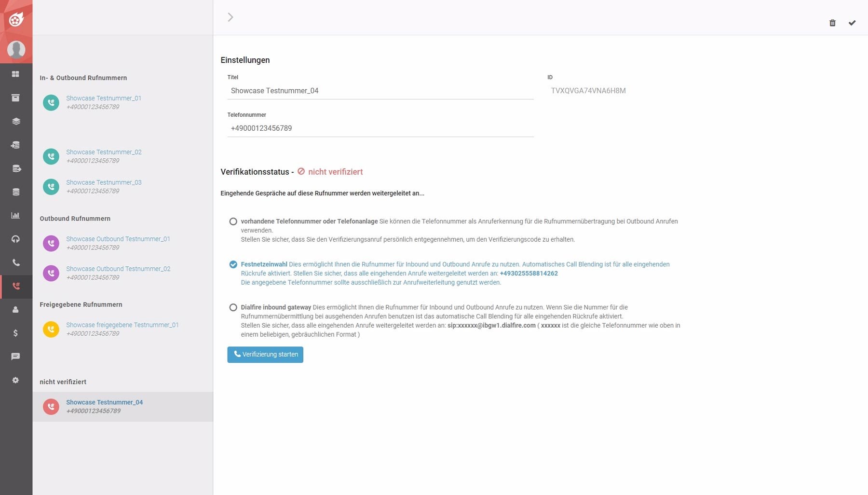
Task: Expand the panel with the chevron arrow
Action: [x=231, y=17]
